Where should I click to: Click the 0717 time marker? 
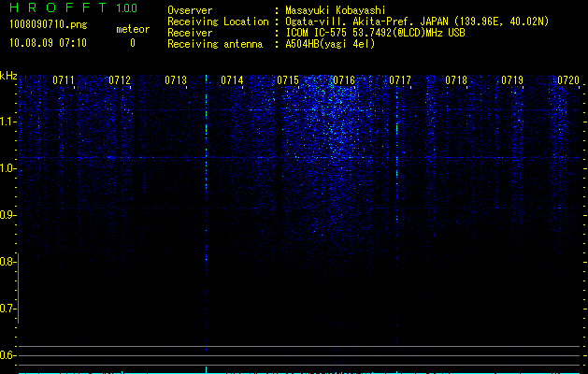pos(400,80)
